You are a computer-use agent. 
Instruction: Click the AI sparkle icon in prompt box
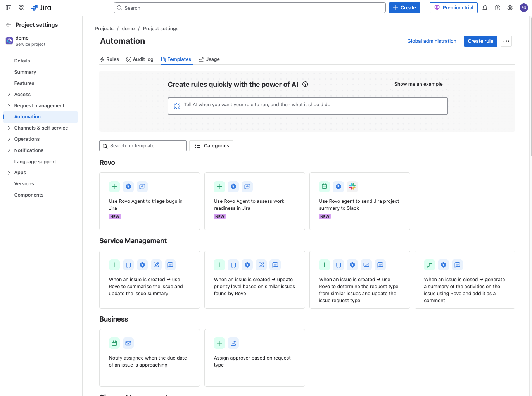click(177, 106)
